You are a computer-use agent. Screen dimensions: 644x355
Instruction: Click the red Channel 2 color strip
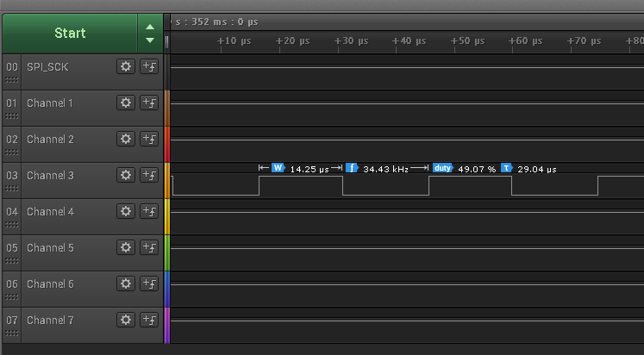[166, 145]
